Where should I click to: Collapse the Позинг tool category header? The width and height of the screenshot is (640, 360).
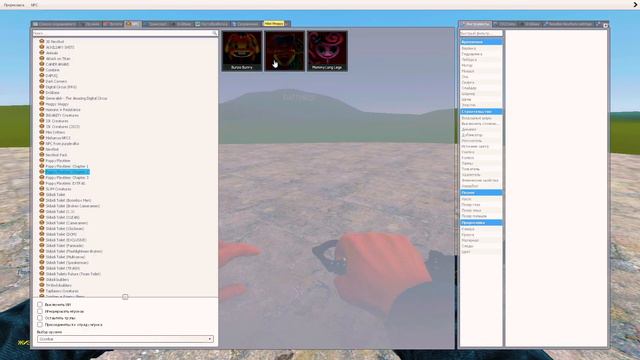tap(481, 192)
